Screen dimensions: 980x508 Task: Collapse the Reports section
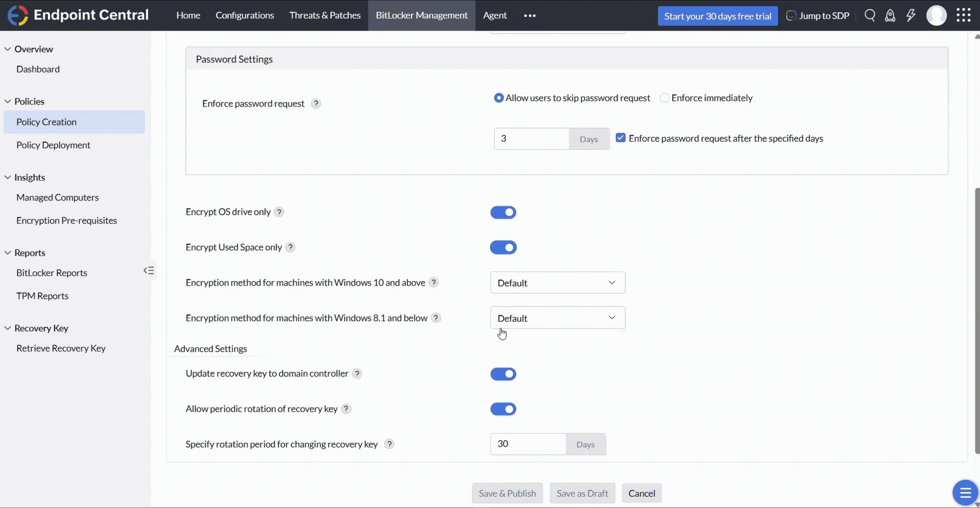[8, 253]
